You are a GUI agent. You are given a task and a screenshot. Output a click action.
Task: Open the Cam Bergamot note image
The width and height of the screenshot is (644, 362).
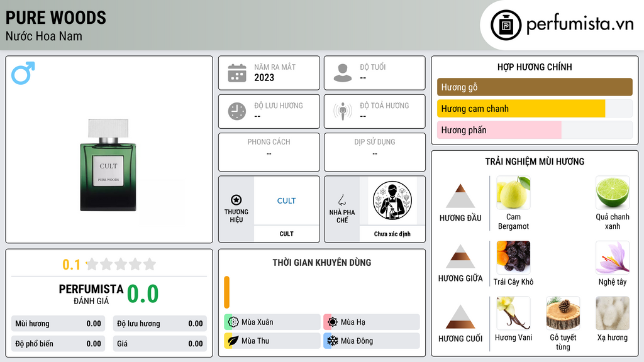pyautogui.click(x=513, y=192)
